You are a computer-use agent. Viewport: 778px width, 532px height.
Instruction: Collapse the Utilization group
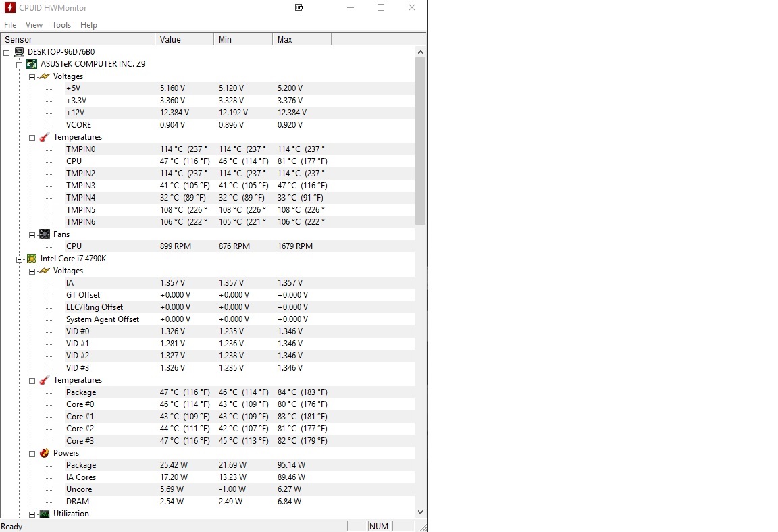click(x=32, y=514)
